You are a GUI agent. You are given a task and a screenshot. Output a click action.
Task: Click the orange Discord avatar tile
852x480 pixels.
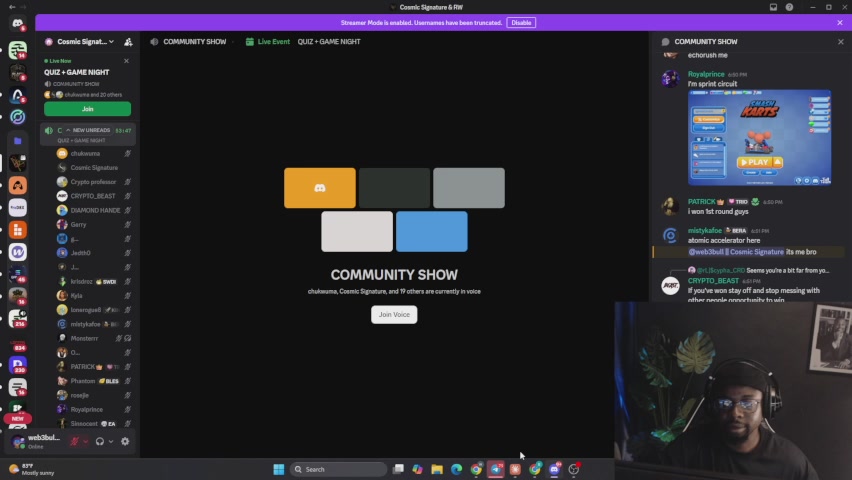tap(320, 188)
